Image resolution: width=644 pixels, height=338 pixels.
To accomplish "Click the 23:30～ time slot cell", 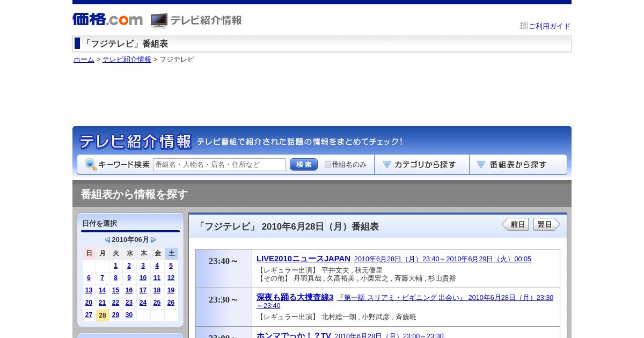I will click(x=224, y=307).
